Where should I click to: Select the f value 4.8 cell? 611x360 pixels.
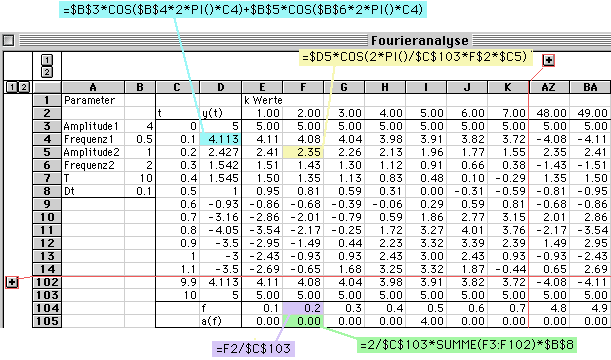click(549, 308)
